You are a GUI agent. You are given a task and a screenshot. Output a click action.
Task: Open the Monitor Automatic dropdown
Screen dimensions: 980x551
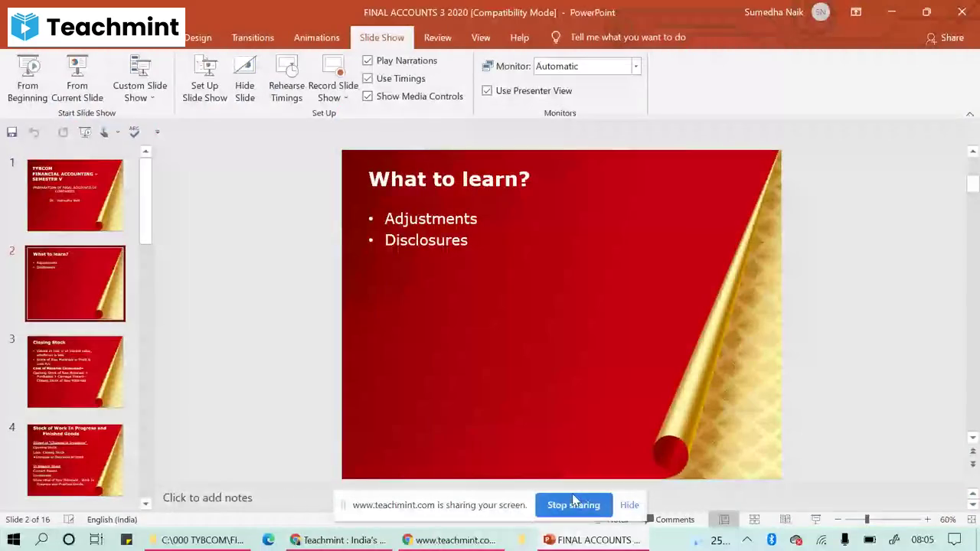click(635, 66)
